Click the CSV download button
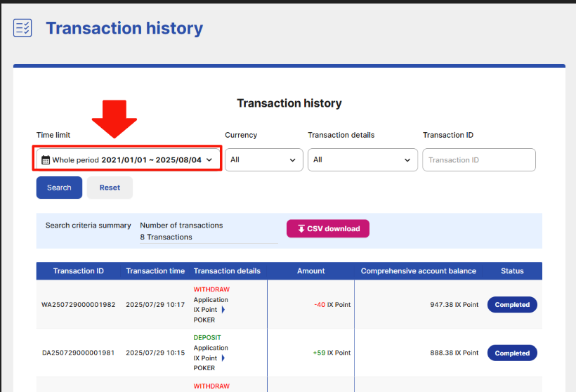 coord(327,228)
